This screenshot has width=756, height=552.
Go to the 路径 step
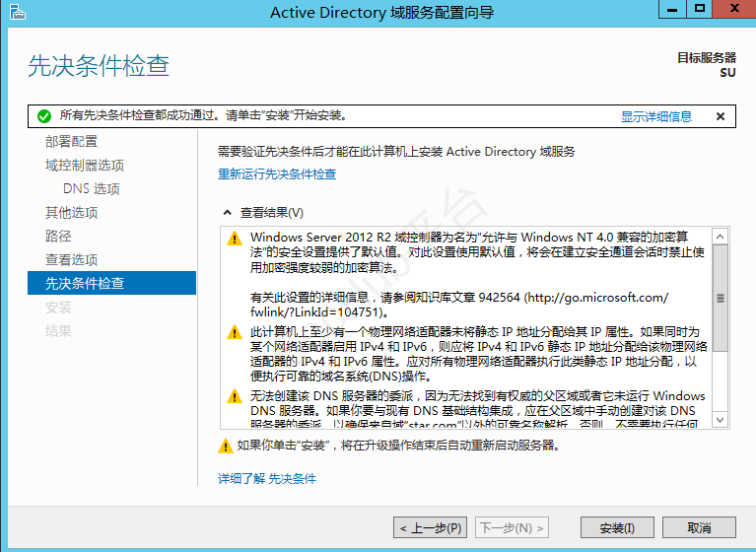(x=58, y=236)
